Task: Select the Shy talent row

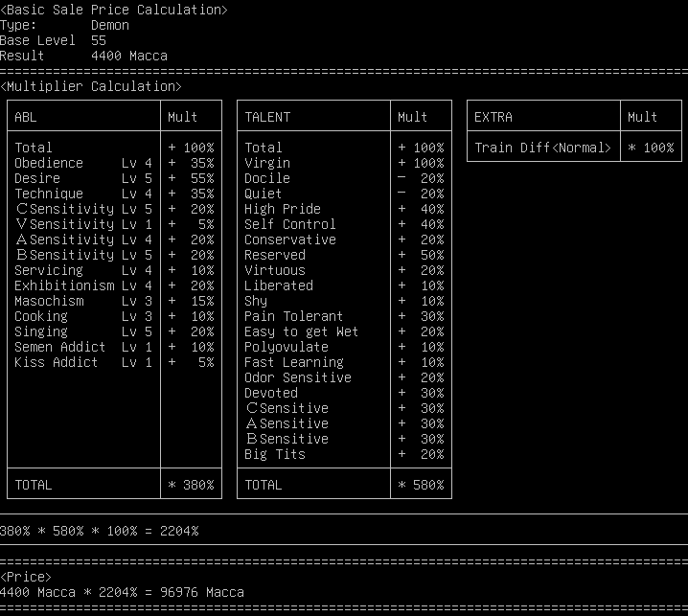Action: click(344, 301)
